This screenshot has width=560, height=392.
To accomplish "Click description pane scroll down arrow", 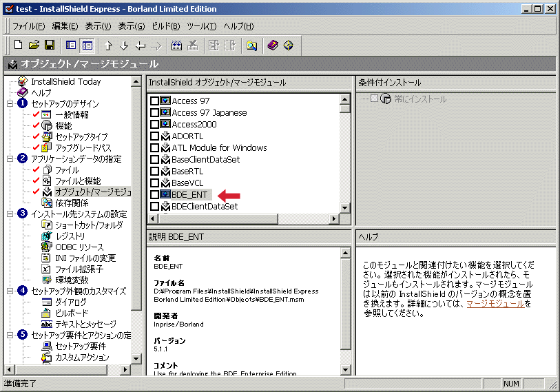I will pos(345,370).
